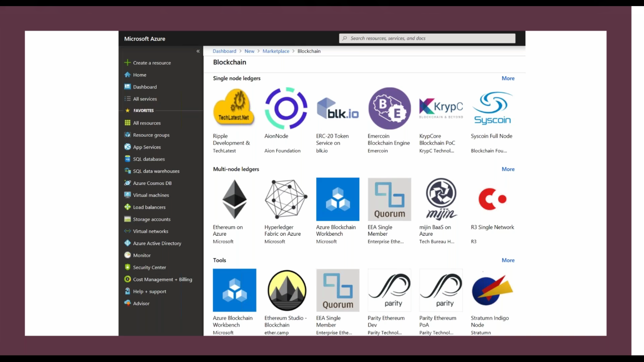The height and width of the screenshot is (362, 644).
Task: Open the Storage accounts icon
Action: click(x=127, y=219)
